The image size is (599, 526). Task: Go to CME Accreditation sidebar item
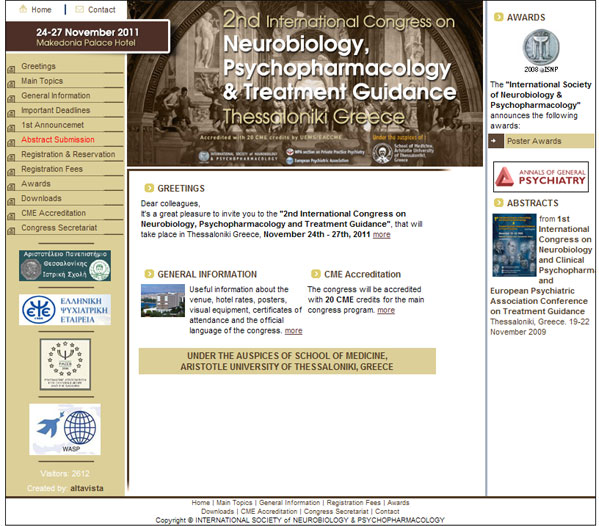click(x=53, y=213)
